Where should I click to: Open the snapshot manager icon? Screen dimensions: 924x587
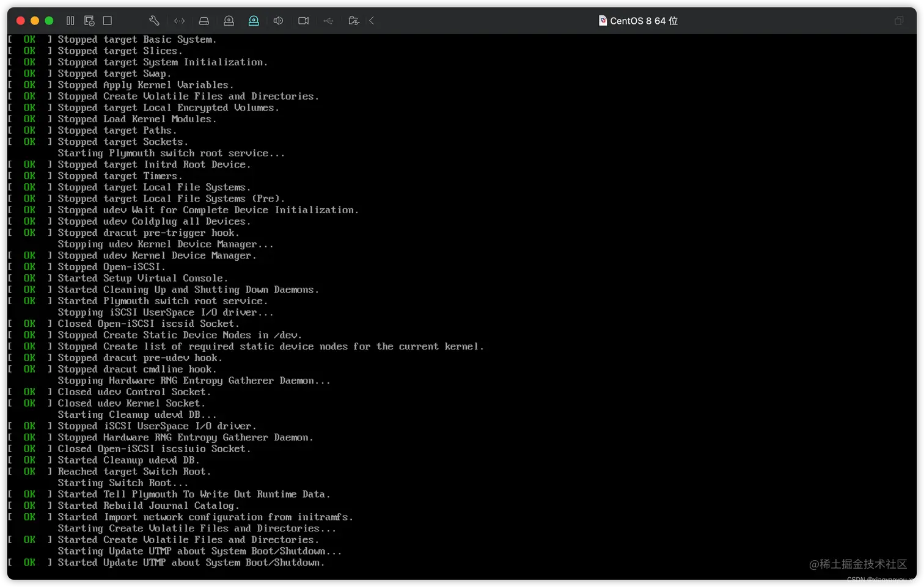(89, 21)
